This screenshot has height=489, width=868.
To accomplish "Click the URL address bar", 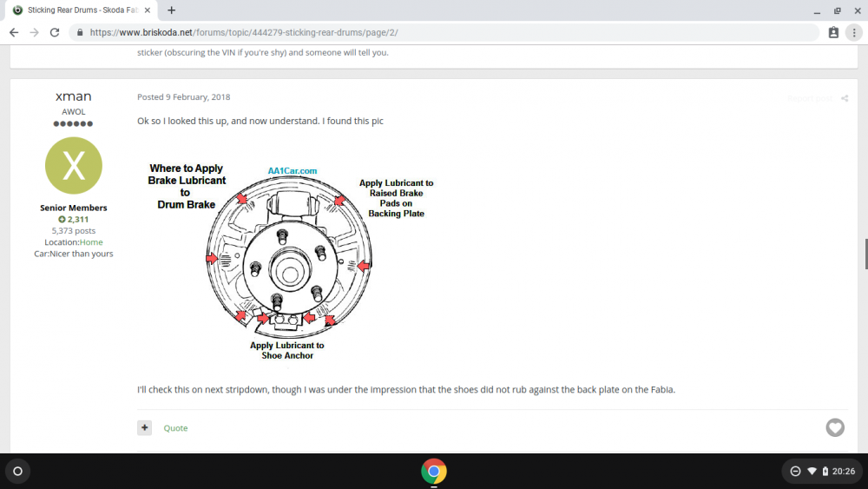I will [x=444, y=33].
